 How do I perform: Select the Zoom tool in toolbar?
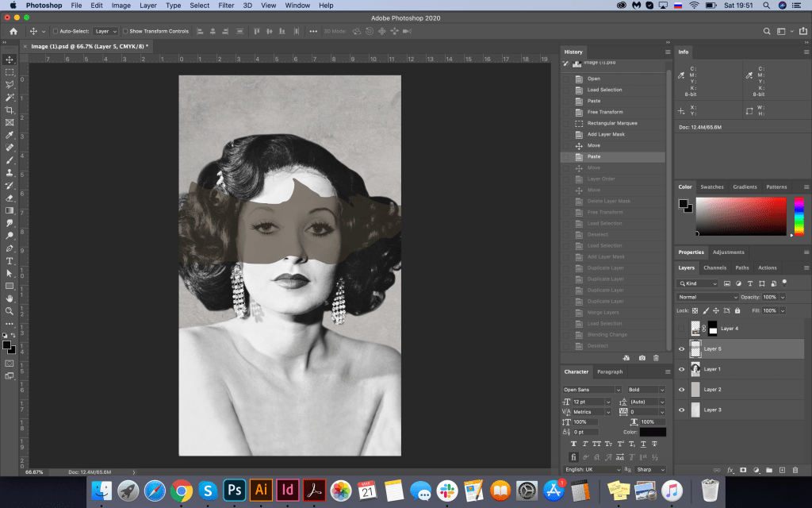[10, 311]
